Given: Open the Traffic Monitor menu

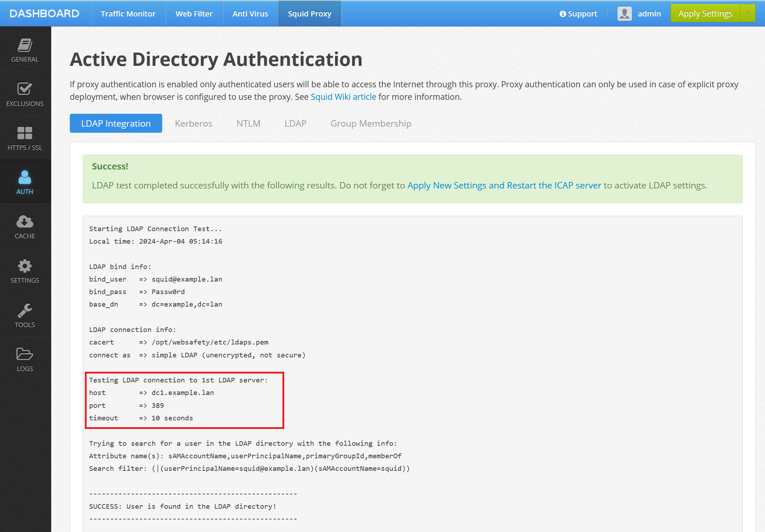Looking at the screenshot, I should pos(128,14).
